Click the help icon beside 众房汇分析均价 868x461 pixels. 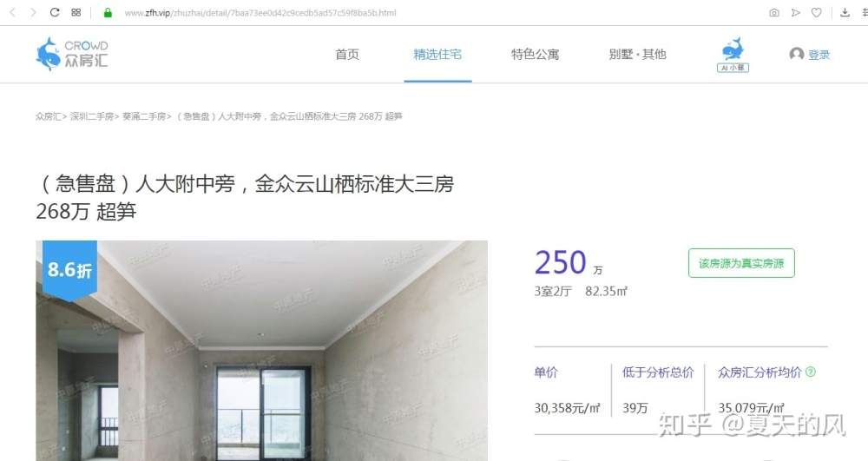(811, 372)
